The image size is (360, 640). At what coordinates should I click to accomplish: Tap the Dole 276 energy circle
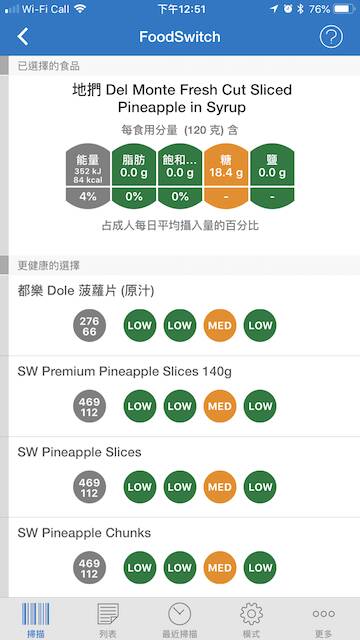point(89,325)
